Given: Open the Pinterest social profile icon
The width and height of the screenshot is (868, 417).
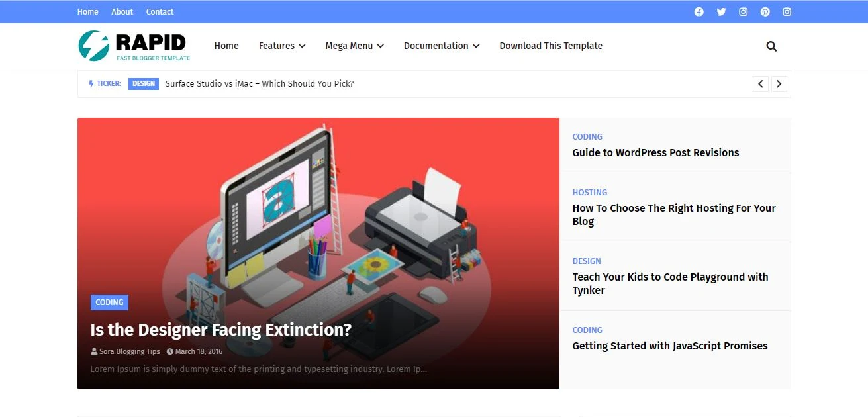Looking at the screenshot, I should [765, 11].
